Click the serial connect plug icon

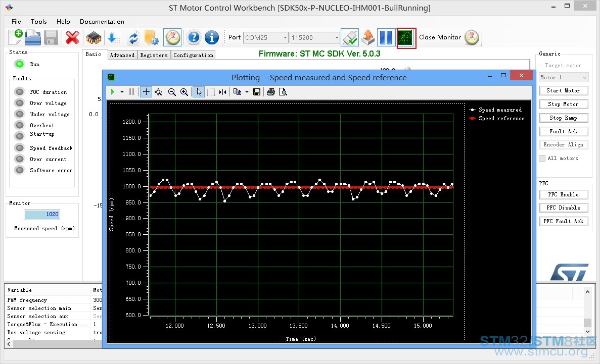(350, 37)
